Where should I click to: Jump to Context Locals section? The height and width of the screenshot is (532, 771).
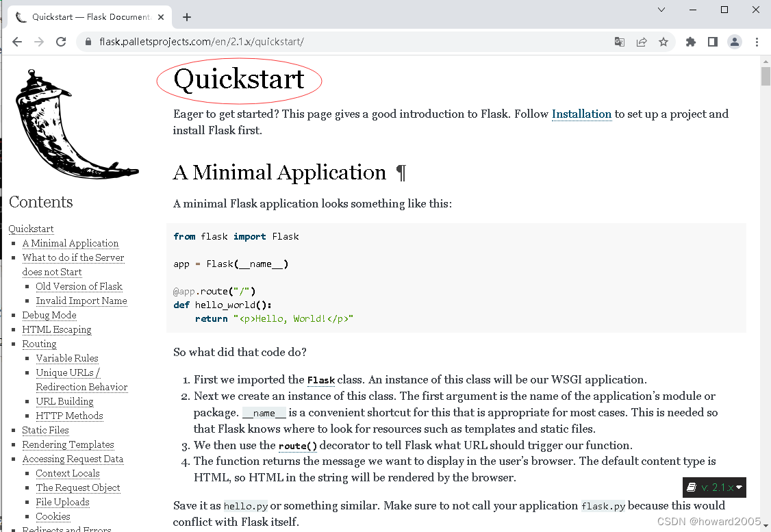point(68,474)
